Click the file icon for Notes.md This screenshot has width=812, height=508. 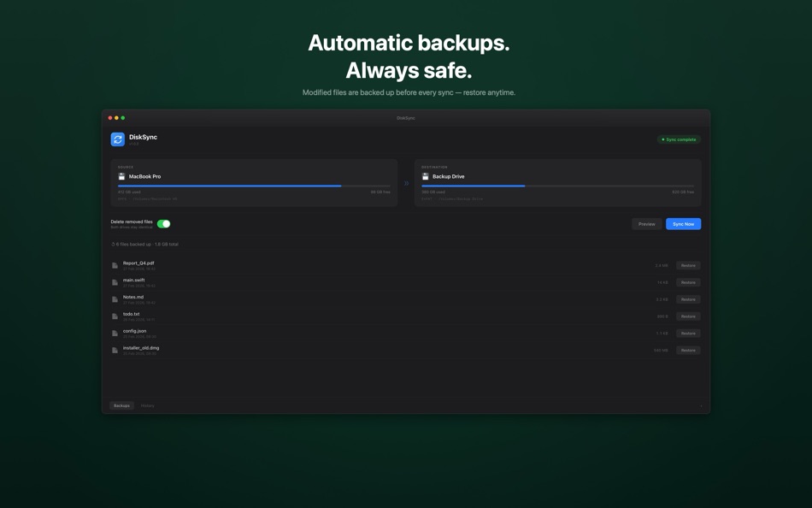click(x=115, y=299)
